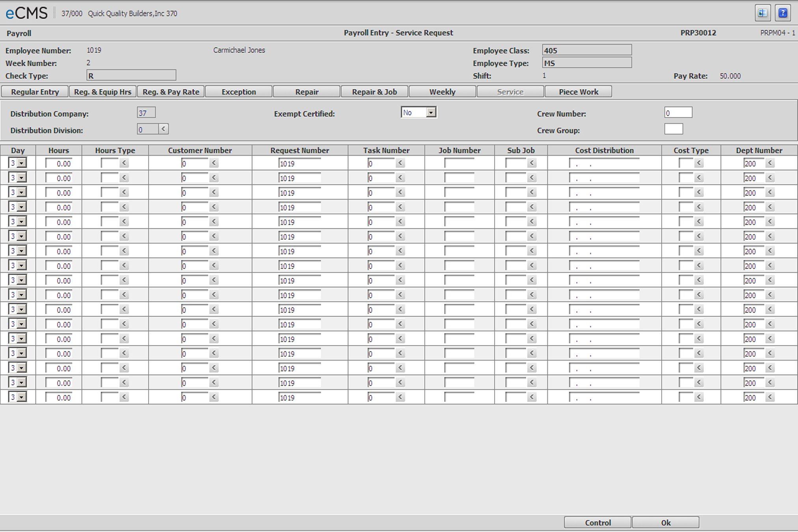Click the eCMS logo

click(x=26, y=13)
